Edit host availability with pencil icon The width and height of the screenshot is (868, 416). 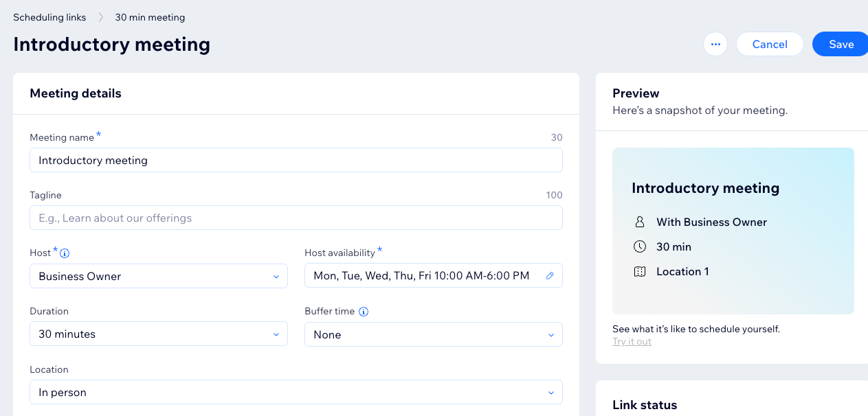point(550,276)
